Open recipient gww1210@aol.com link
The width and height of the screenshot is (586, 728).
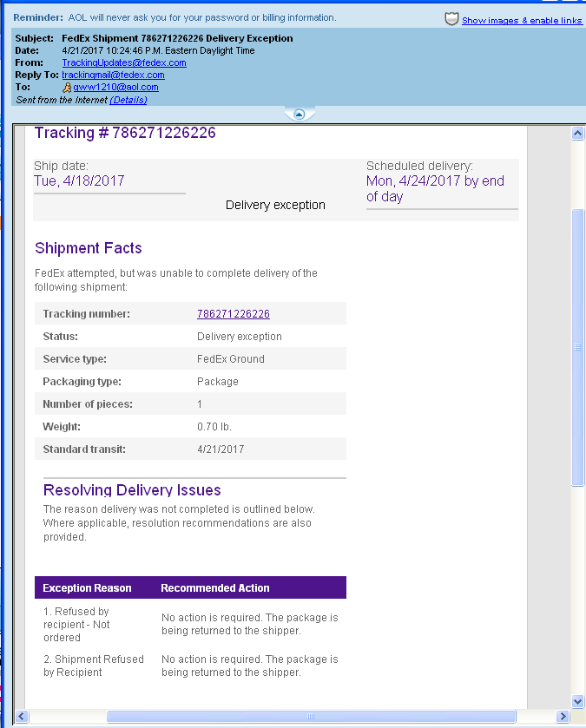tap(115, 87)
